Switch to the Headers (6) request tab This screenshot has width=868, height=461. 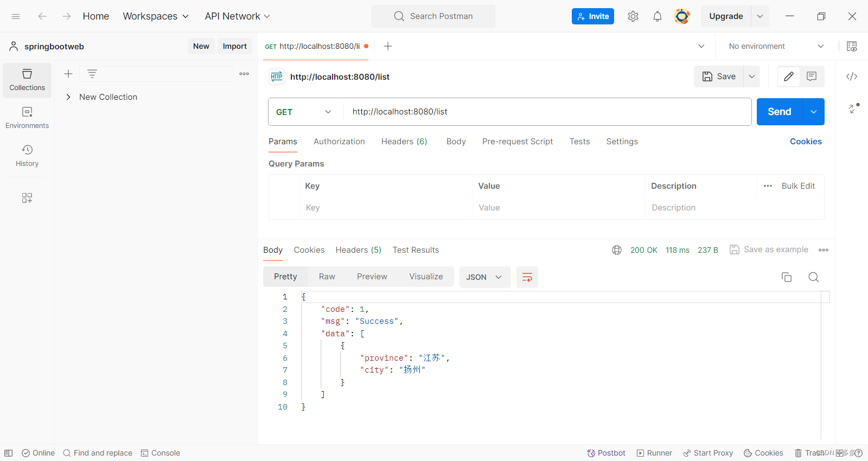click(404, 142)
